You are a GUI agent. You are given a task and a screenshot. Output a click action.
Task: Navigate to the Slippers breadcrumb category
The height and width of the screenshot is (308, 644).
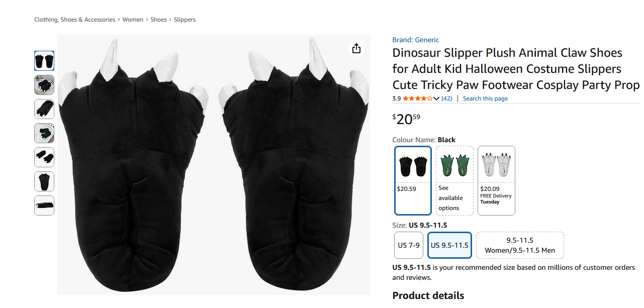coord(185,20)
